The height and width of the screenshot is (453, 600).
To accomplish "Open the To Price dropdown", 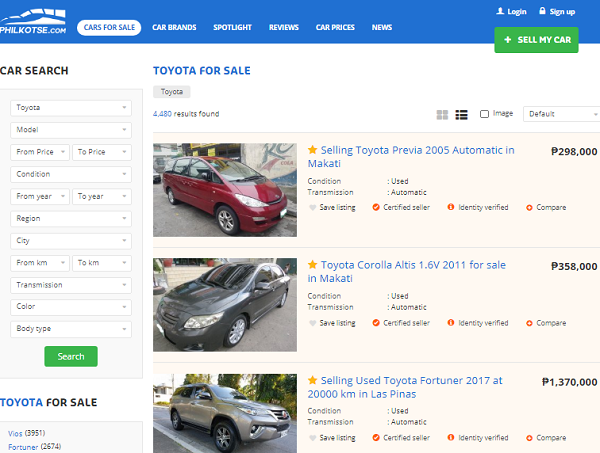I will point(102,152).
